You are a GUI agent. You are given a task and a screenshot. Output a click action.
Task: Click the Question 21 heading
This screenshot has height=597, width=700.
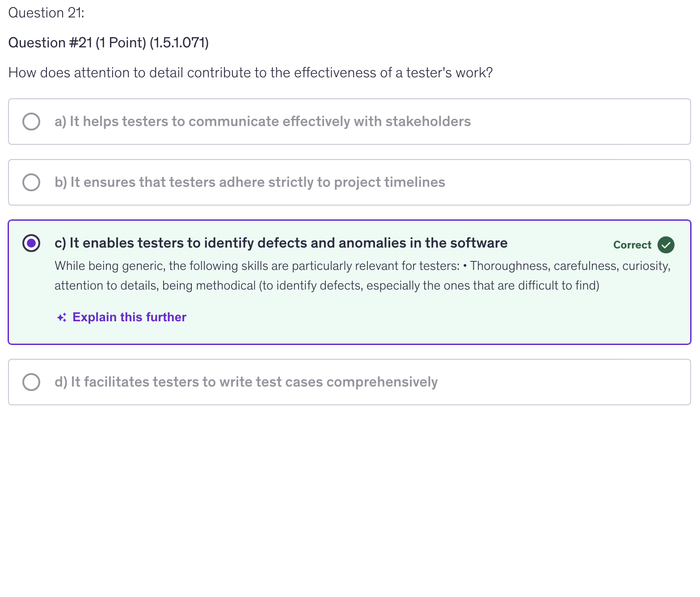pos(46,13)
